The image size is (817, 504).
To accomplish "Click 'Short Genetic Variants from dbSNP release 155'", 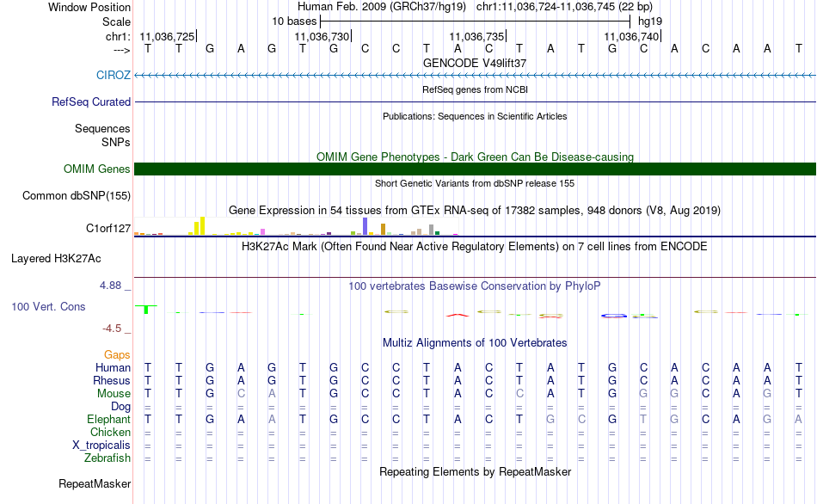I will point(475,183).
